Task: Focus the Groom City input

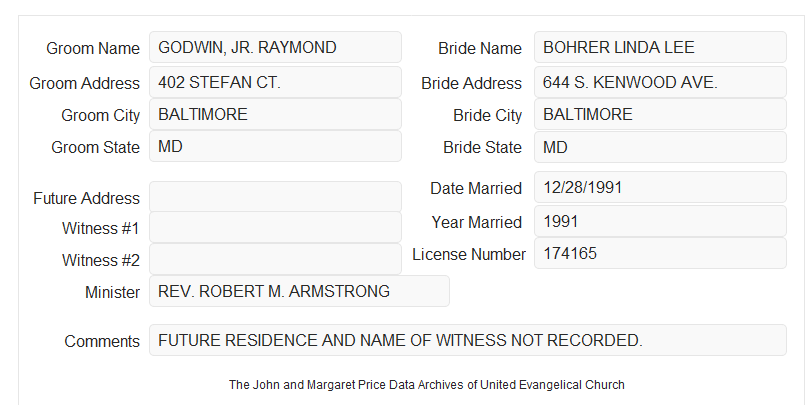Action: pos(275,114)
